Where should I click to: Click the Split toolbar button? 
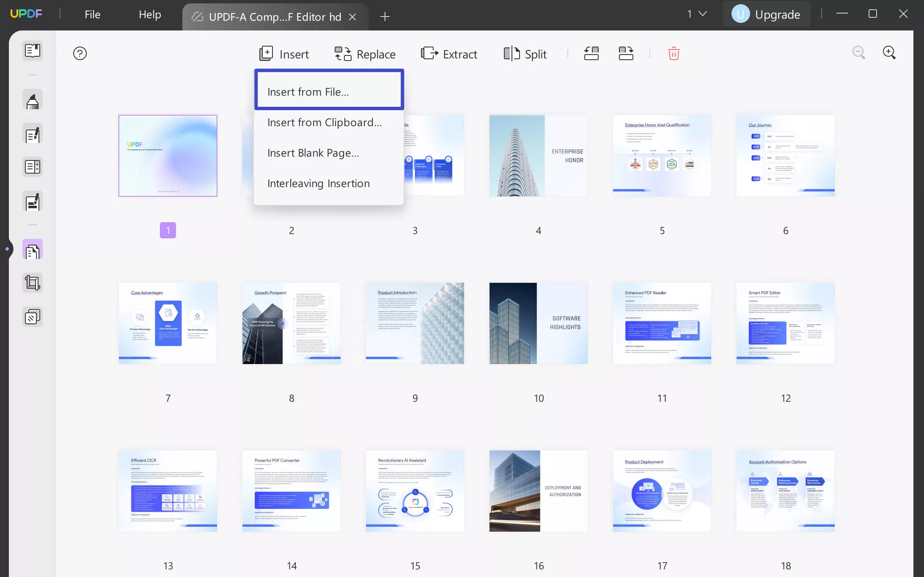[525, 54]
